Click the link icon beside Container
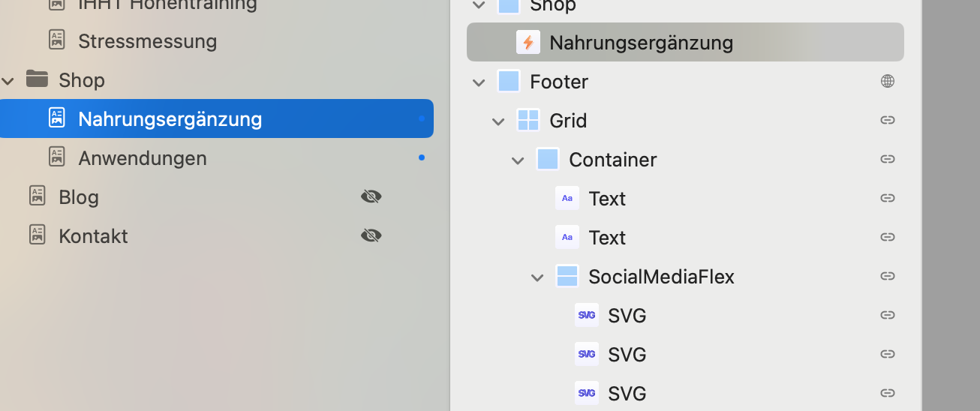Screen dimensions: 980x411 tap(888, 159)
